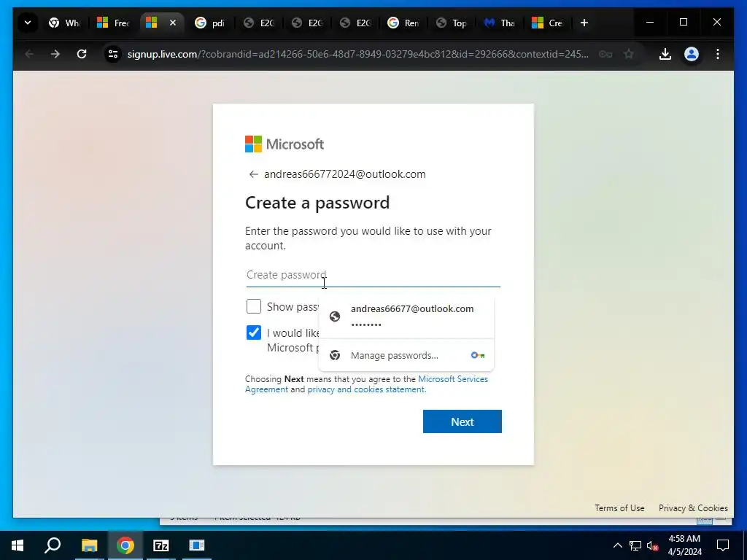Switch to the 'pdi' Google tab
Viewport: 747px width, 560px height.
(x=211, y=23)
